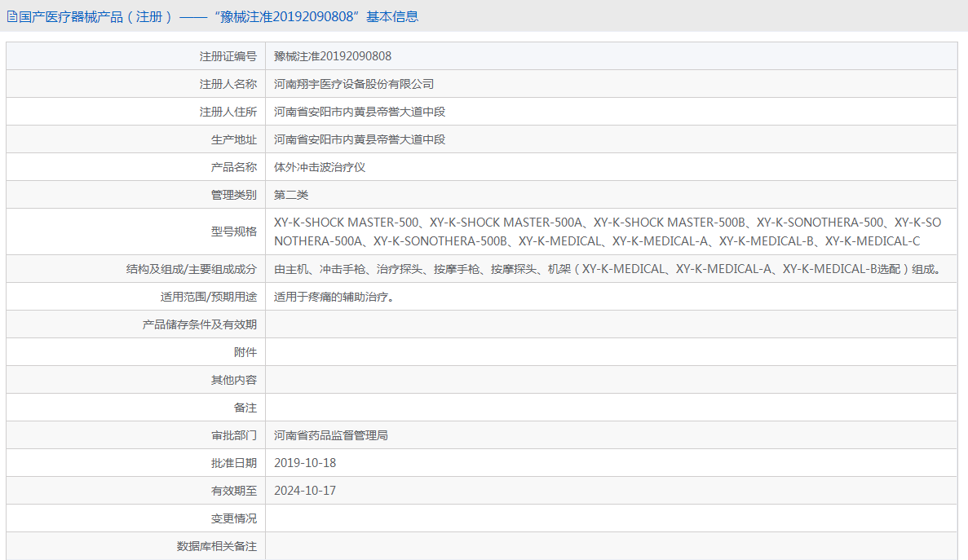This screenshot has height=560, width=968.
Task: Select the label 变更情况
Action: coord(233,518)
